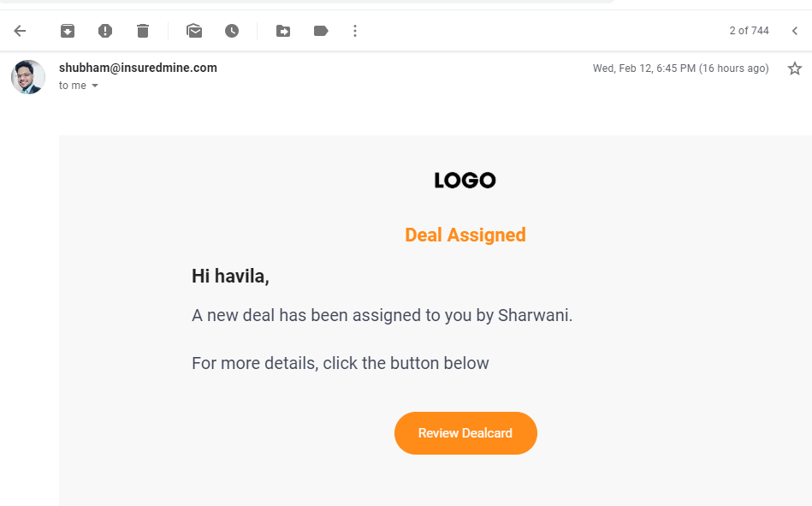Click the '2 of 744' message counter
Screen dimensions: 812x506
749,31
